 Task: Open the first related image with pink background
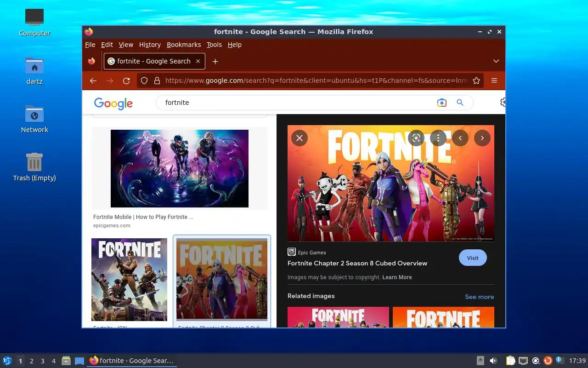338,317
